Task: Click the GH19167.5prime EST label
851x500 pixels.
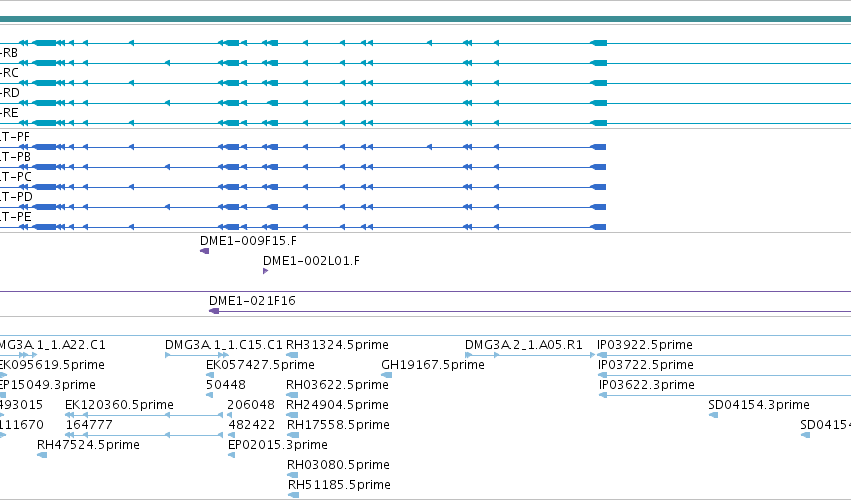Action: pos(433,365)
